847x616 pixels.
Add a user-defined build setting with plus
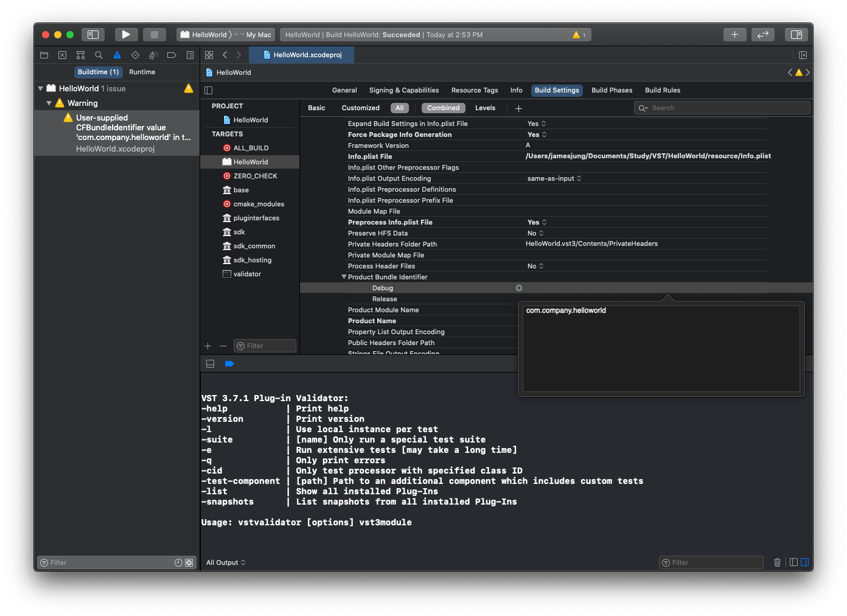pos(518,108)
